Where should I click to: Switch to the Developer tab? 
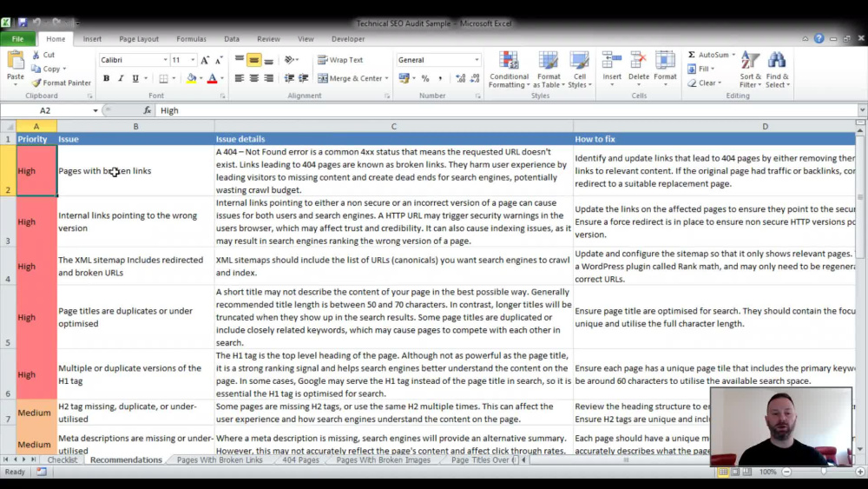348,39
